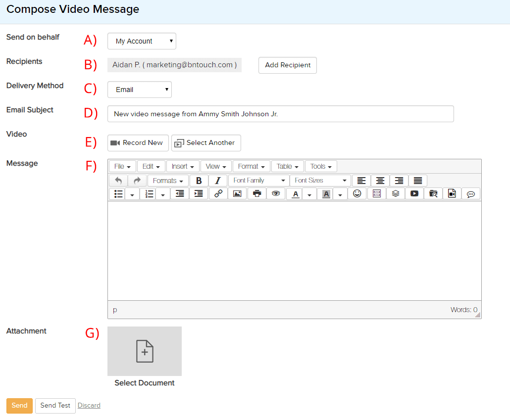Open text color palette dropdown arrow
This screenshot has width=510, height=420.
(309, 194)
